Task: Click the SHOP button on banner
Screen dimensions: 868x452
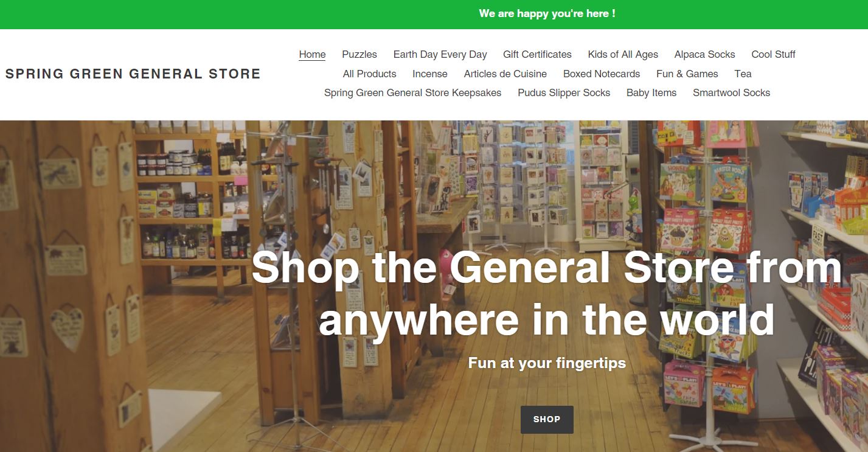Action: click(x=547, y=419)
